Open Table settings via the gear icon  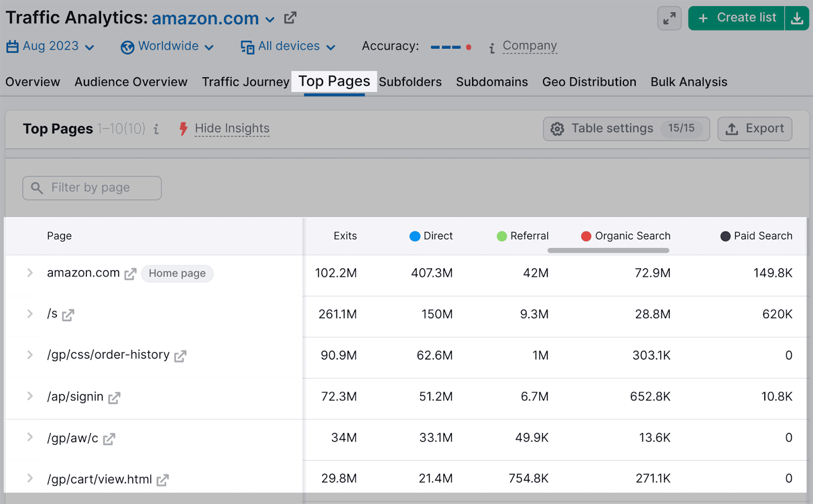coord(557,129)
